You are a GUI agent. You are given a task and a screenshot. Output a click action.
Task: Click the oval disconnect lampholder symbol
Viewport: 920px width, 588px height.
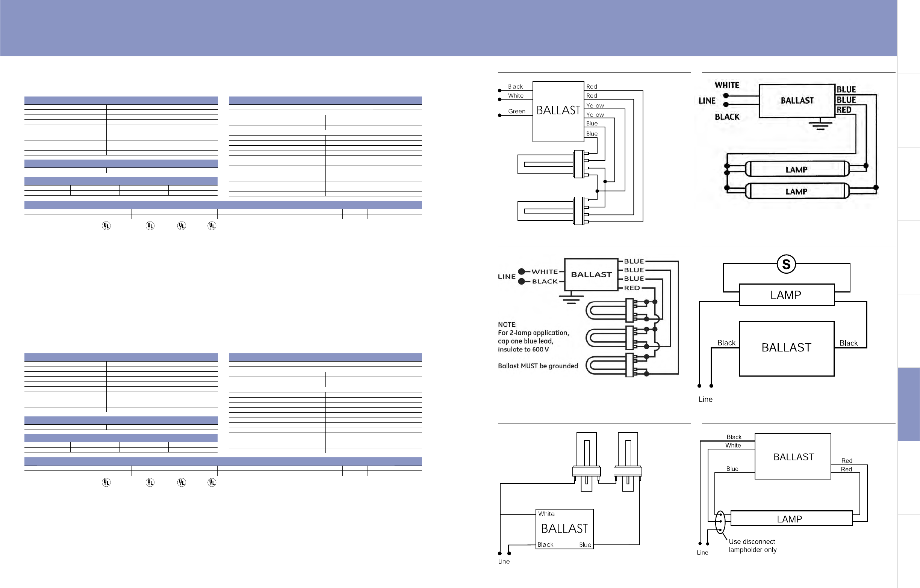point(720,522)
